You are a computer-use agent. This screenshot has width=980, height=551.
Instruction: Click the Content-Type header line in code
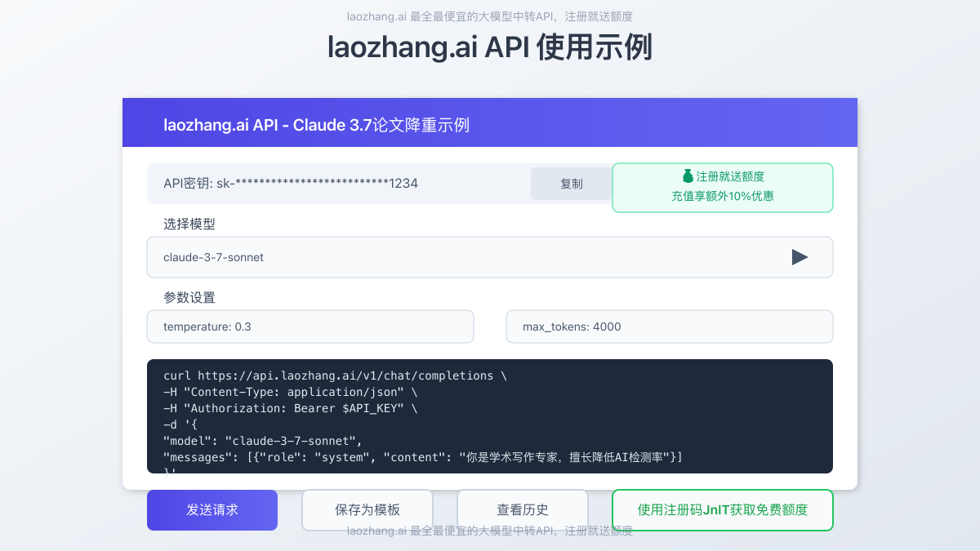[290, 392]
